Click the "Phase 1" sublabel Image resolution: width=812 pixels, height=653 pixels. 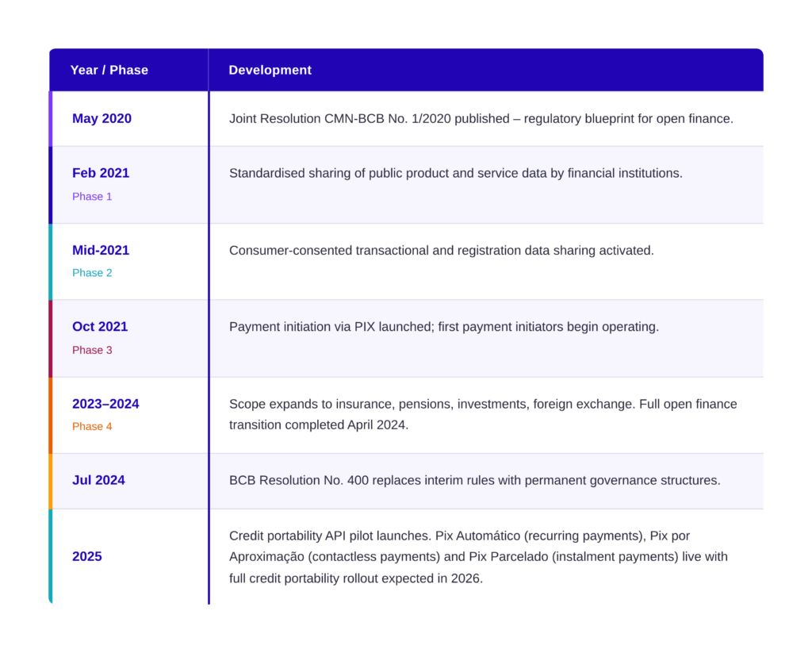[x=92, y=196]
